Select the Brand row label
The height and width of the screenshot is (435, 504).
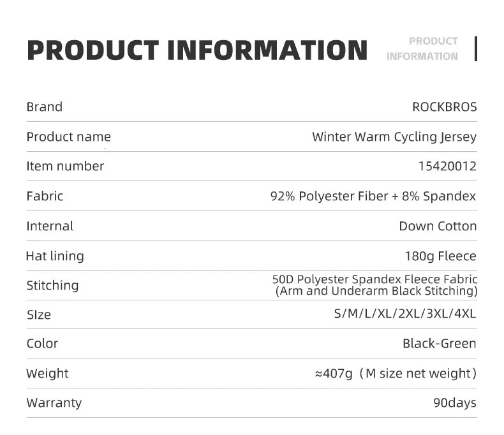click(x=45, y=107)
